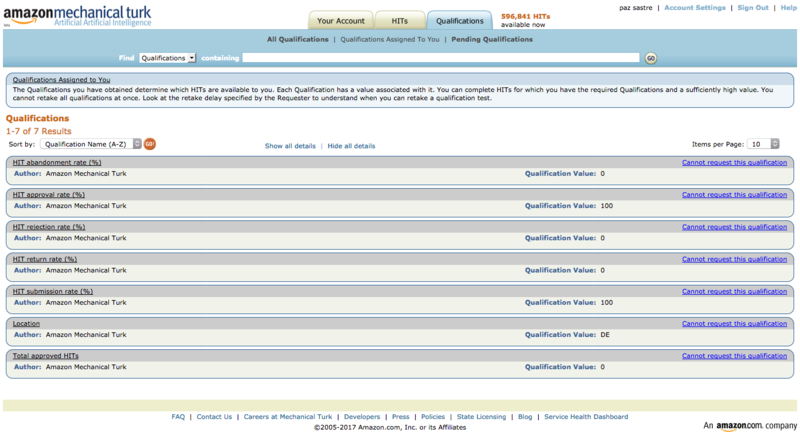Open the HIT submission rate (%) qualification
This screenshot has width=800, height=436.
[53, 292]
